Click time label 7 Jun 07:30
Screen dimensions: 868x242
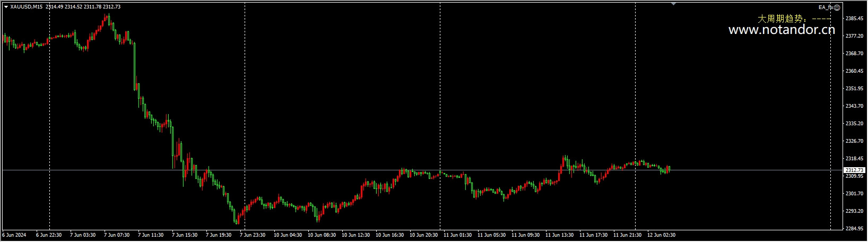pos(117,235)
